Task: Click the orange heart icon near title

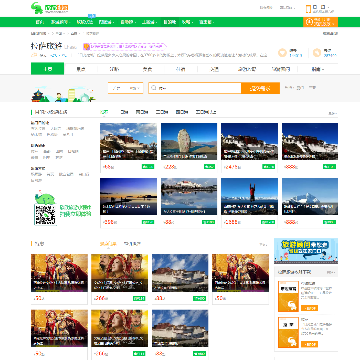Action: (x=282, y=53)
